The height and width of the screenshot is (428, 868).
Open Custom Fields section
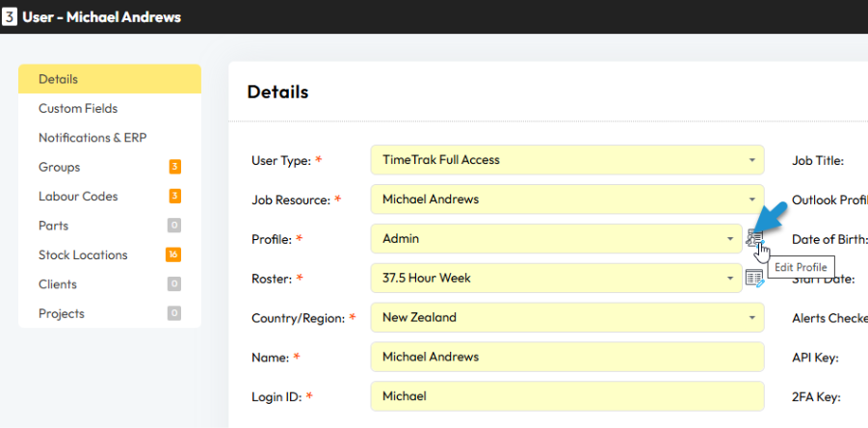(x=78, y=109)
